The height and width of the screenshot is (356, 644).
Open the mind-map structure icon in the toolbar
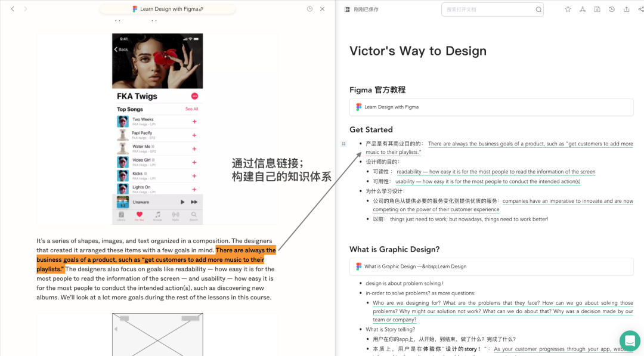(x=583, y=9)
